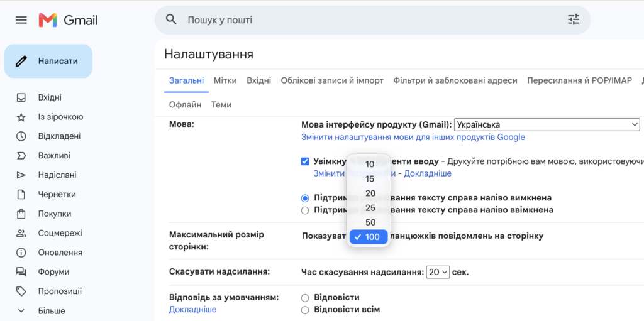This screenshot has height=321, width=644.
Task: Select right-to-left text support ввімкнена radio
Action: (305, 210)
